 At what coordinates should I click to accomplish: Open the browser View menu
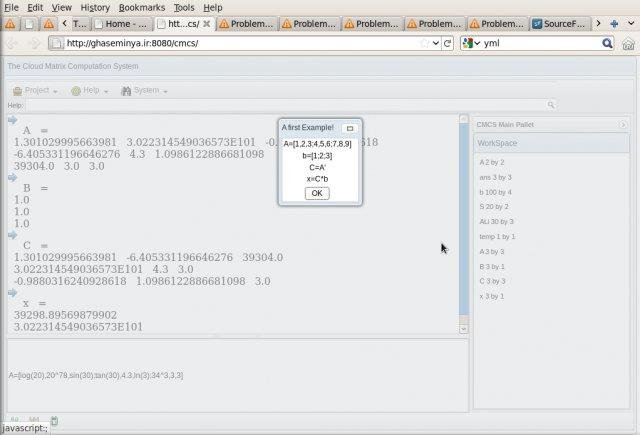coord(62,7)
